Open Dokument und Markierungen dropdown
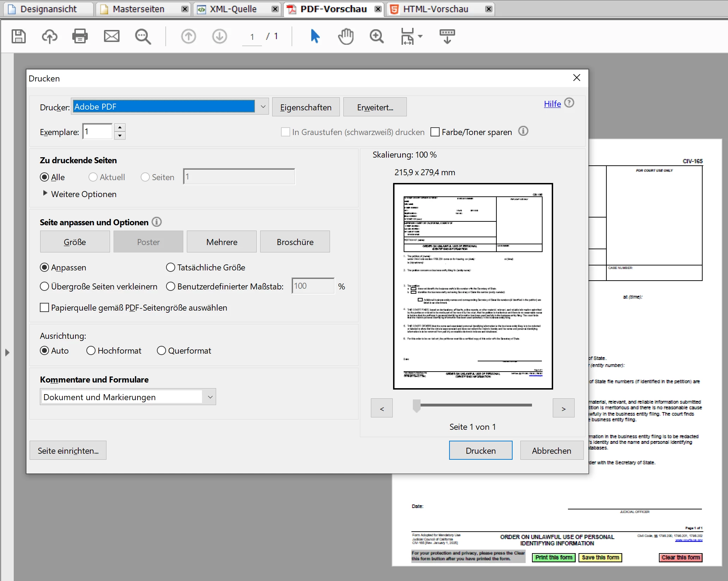This screenshot has height=581, width=728. (210, 397)
